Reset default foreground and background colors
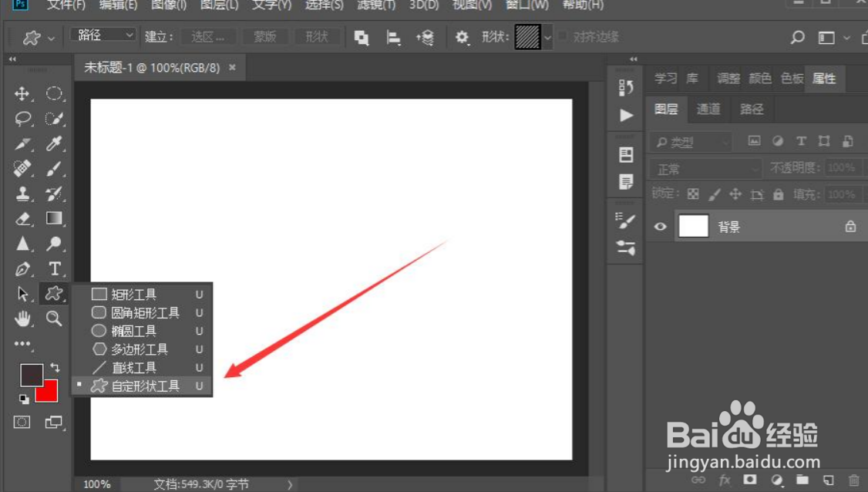868x492 pixels. pos(24,399)
